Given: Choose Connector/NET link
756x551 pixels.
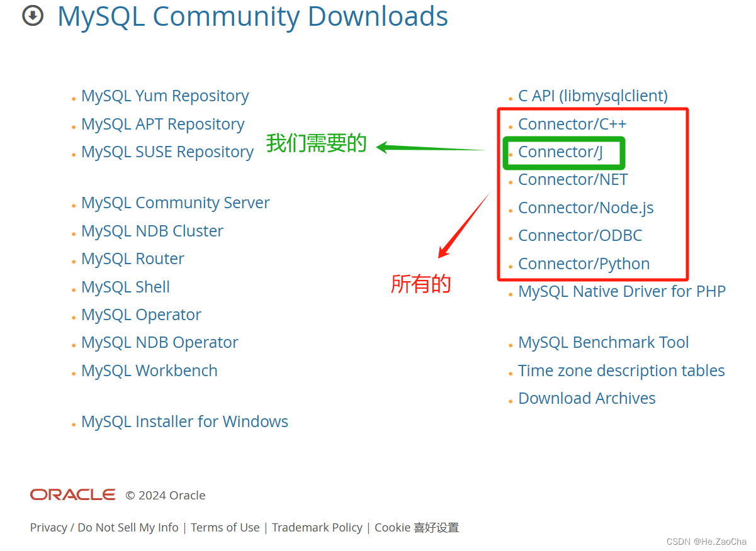Looking at the screenshot, I should pos(573,180).
